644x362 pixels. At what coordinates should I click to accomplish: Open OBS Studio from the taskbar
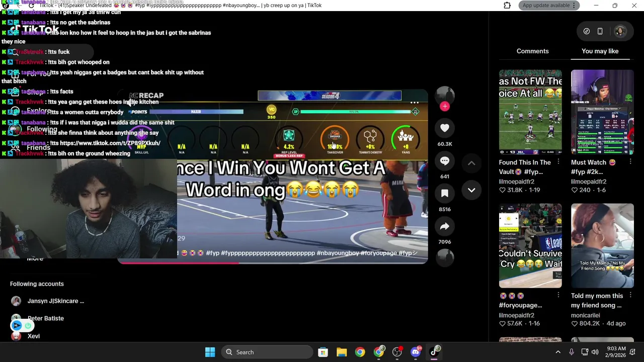coord(397,352)
